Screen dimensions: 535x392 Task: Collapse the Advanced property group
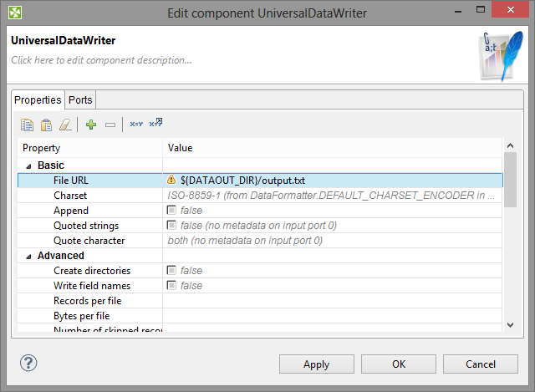tap(29, 256)
